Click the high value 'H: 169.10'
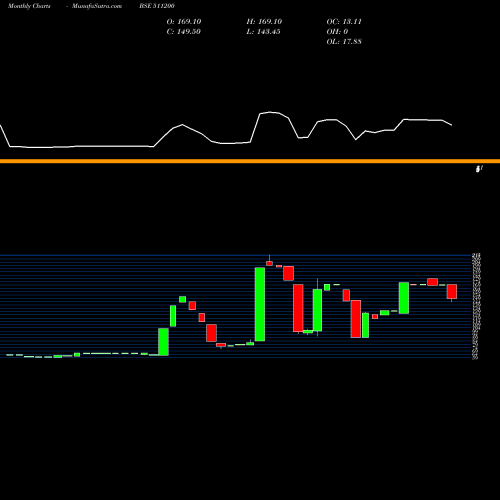This screenshot has width=500, height=500. pos(264,22)
